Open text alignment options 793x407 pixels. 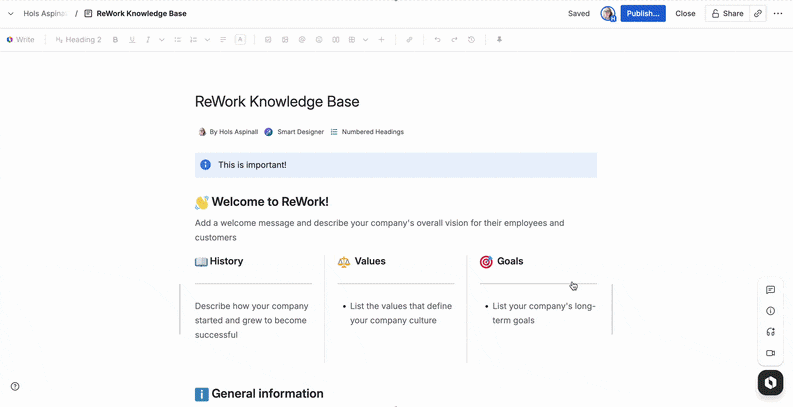click(x=223, y=39)
